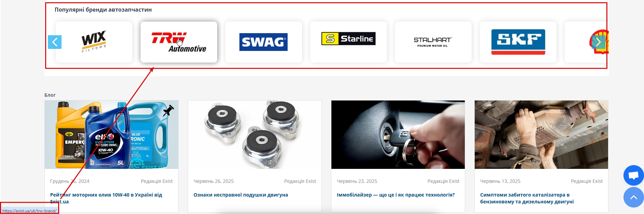Click the scroll-to-top arrow button

[x=633, y=197]
